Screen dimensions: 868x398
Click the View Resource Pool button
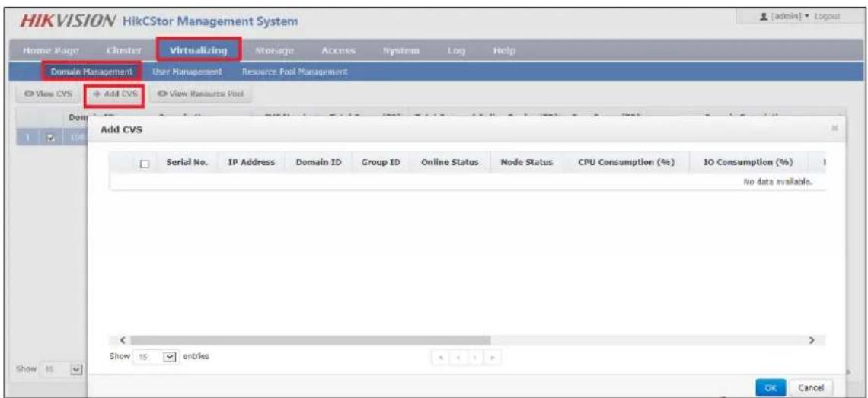click(201, 94)
